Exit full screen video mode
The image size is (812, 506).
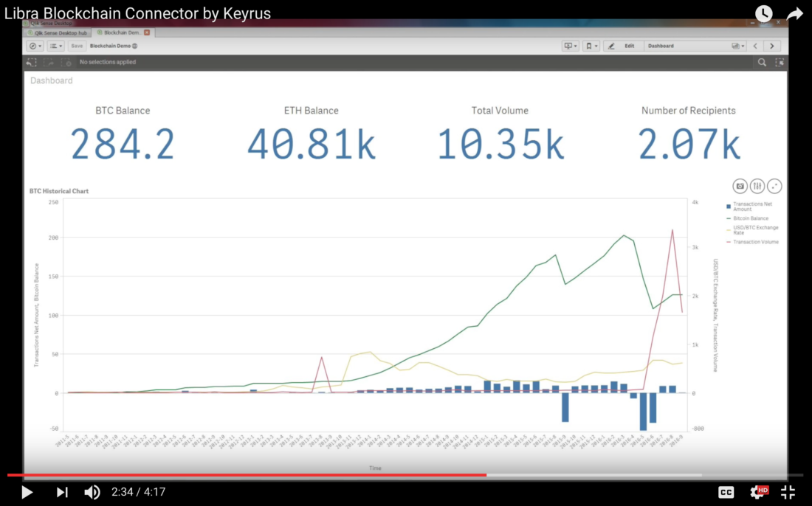pyautogui.click(x=788, y=492)
